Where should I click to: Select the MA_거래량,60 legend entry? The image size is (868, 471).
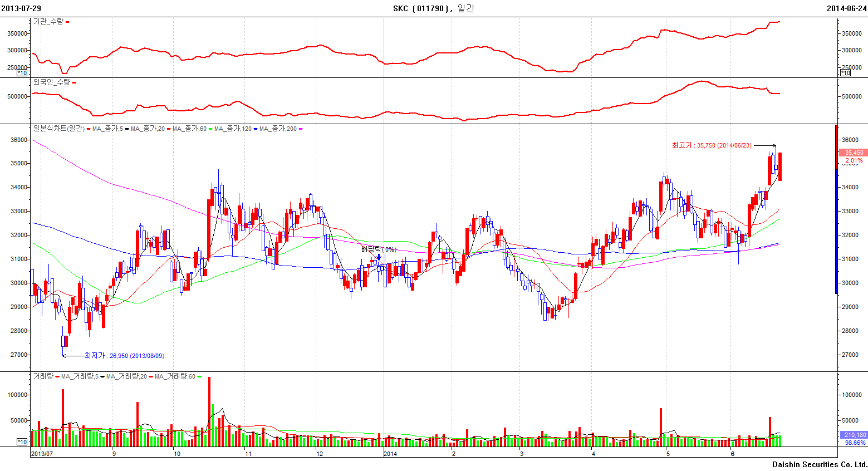[175, 376]
